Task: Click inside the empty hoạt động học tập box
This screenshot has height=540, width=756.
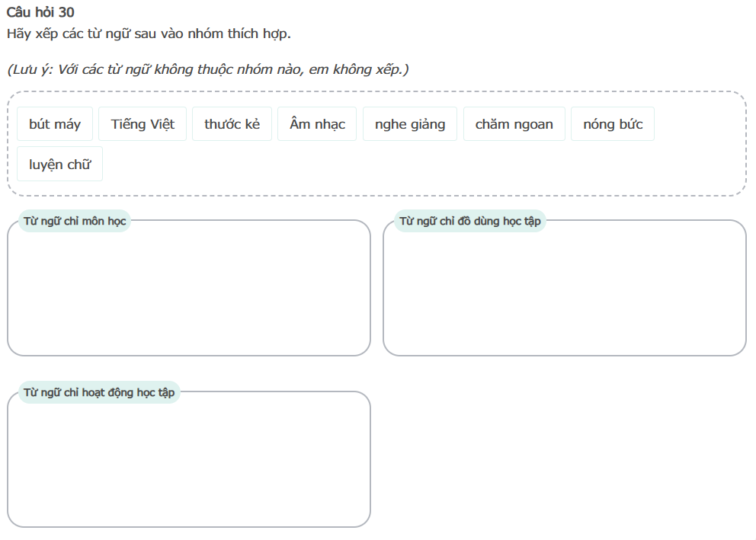Action: [x=189, y=465]
